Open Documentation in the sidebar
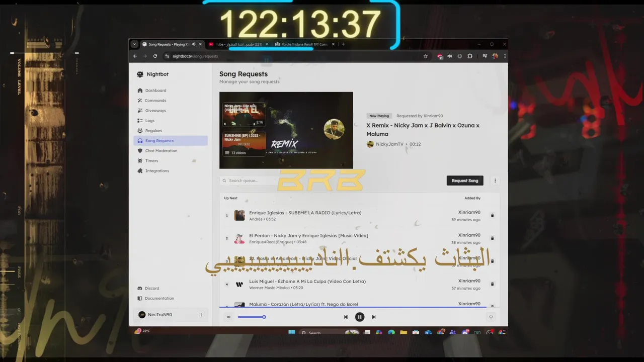The height and width of the screenshot is (362, 644). 171,298
